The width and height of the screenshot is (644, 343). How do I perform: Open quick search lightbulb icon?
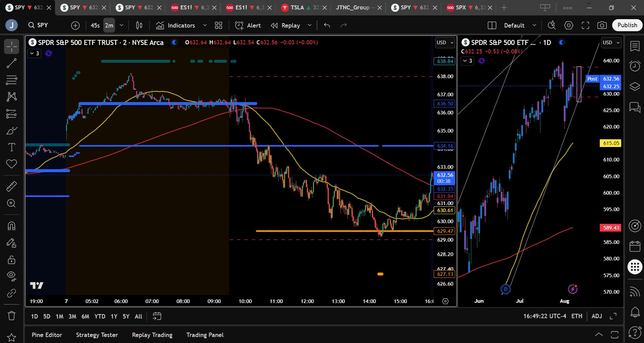coord(552,26)
